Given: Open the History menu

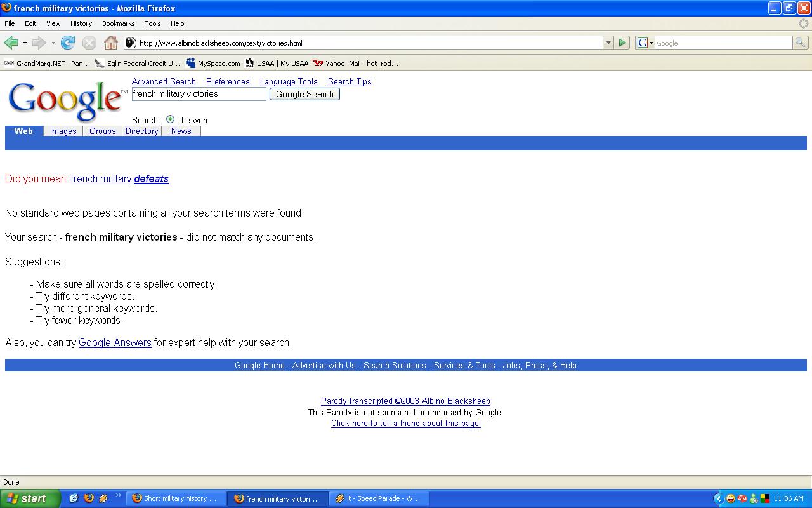Looking at the screenshot, I should coord(81,23).
